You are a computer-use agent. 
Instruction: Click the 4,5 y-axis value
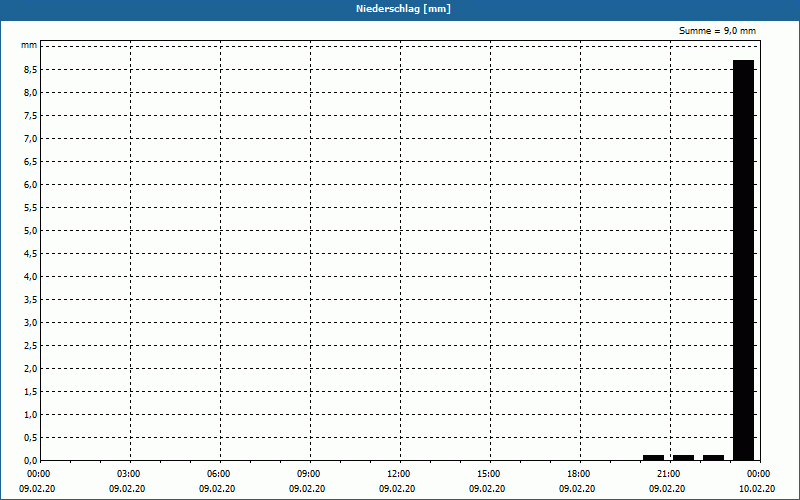[x=31, y=253]
